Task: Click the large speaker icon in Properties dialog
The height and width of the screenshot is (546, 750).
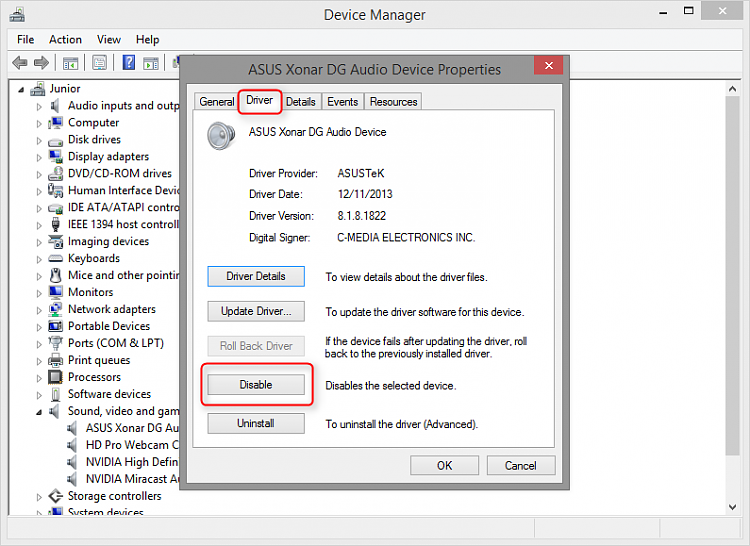Action: pyautogui.click(x=221, y=135)
